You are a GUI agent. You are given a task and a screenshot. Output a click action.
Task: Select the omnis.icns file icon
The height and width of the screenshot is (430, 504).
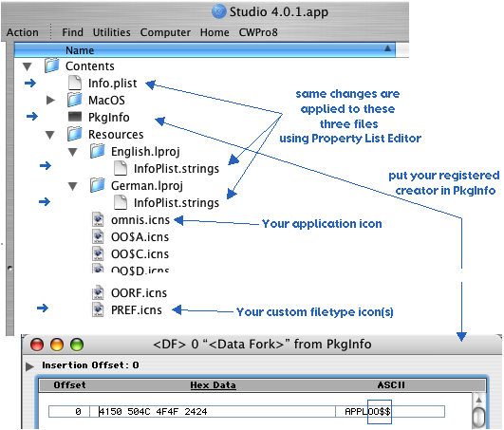coord(98,219)
